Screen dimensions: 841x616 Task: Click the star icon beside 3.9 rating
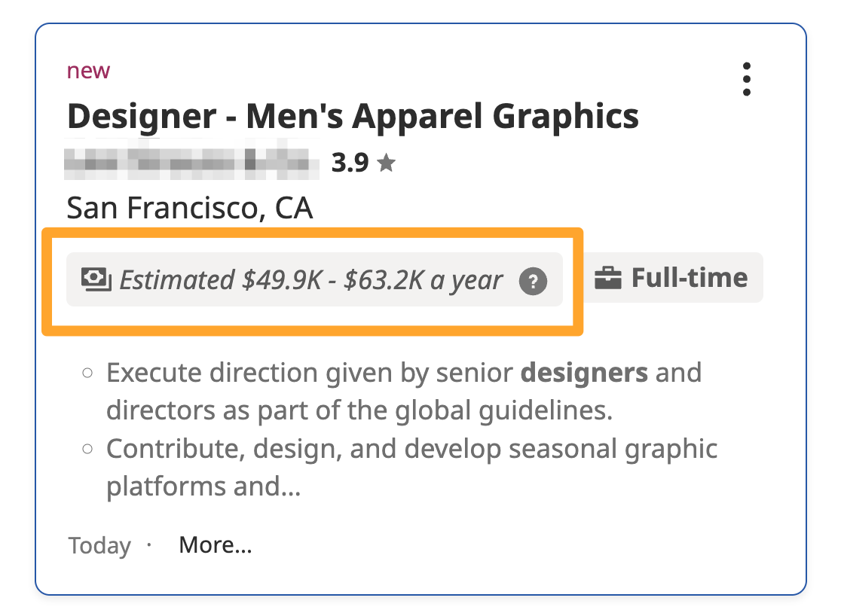click(x=386, y=163)
